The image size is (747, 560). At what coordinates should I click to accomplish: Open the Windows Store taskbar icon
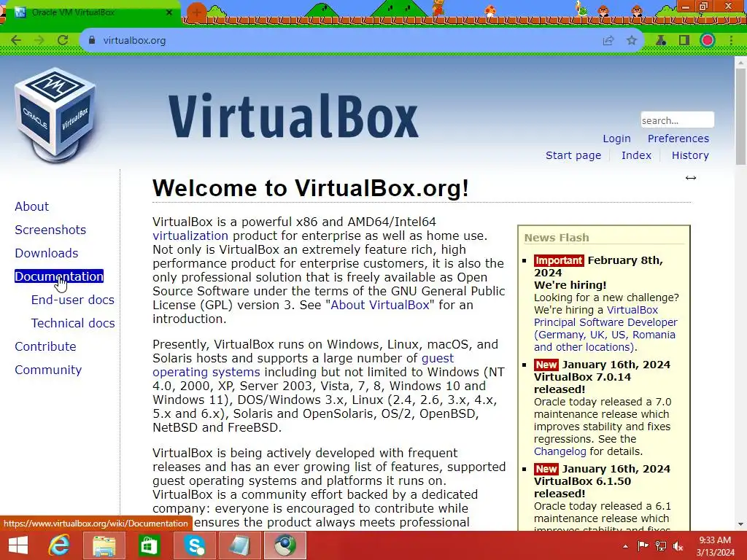pyautogui.click(x=149, y=545)
